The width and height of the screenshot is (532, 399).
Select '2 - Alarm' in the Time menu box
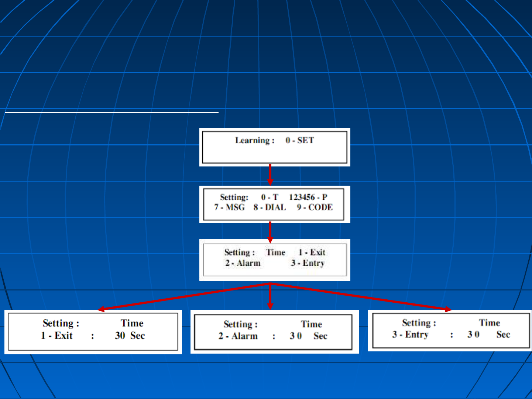243,263
